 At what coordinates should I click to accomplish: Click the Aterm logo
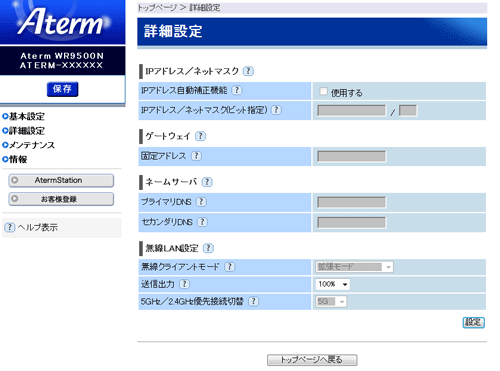(62, 21)
